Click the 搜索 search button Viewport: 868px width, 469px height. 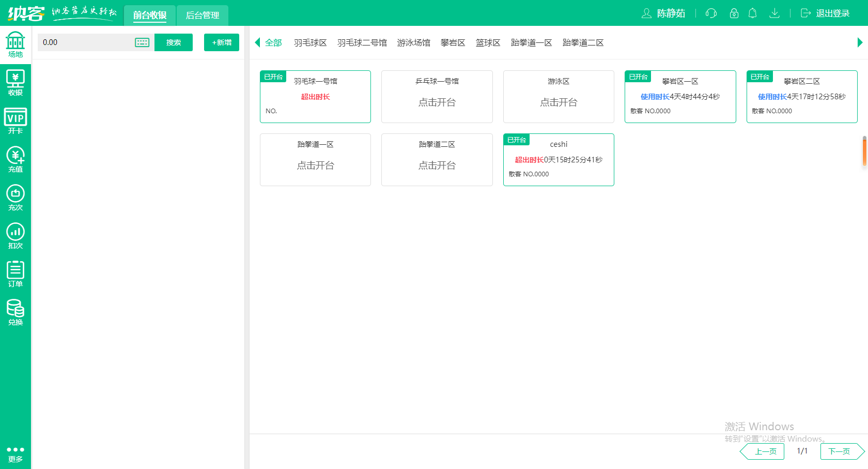point(173,42)
